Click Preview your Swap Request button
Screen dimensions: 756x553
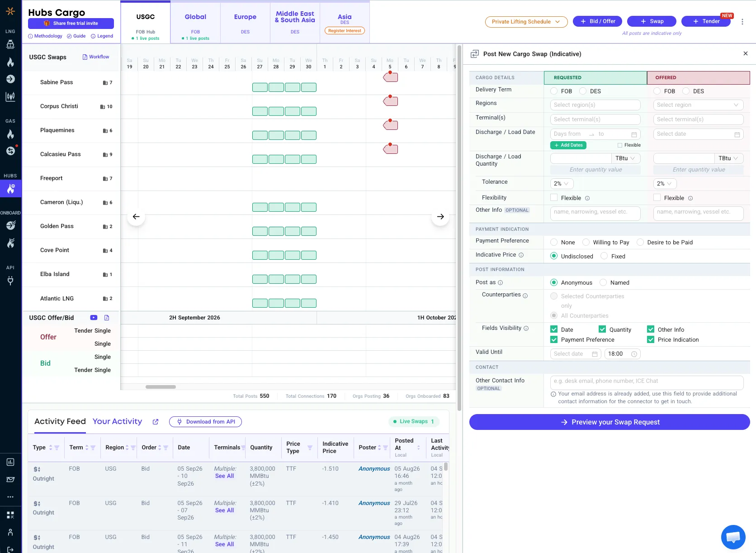click(x=610, y=422)
